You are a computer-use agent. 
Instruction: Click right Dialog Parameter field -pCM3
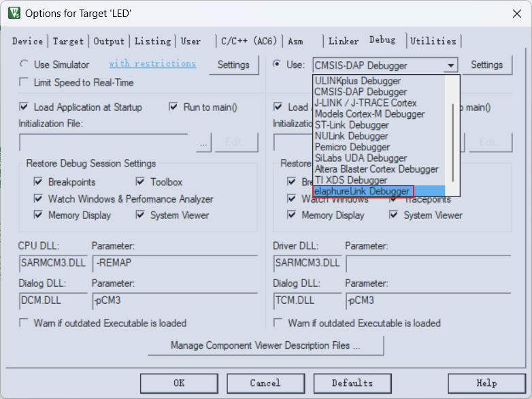pos(429,300)
